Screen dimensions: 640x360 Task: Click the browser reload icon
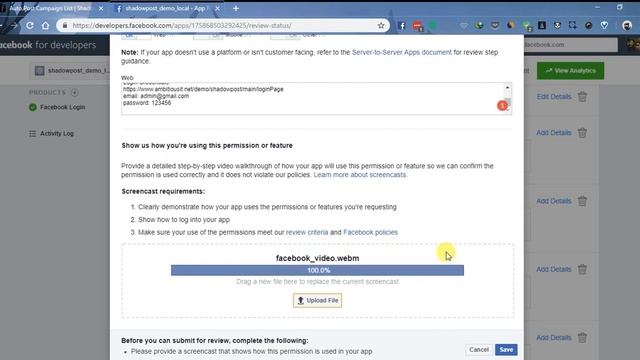coord(30,25)
